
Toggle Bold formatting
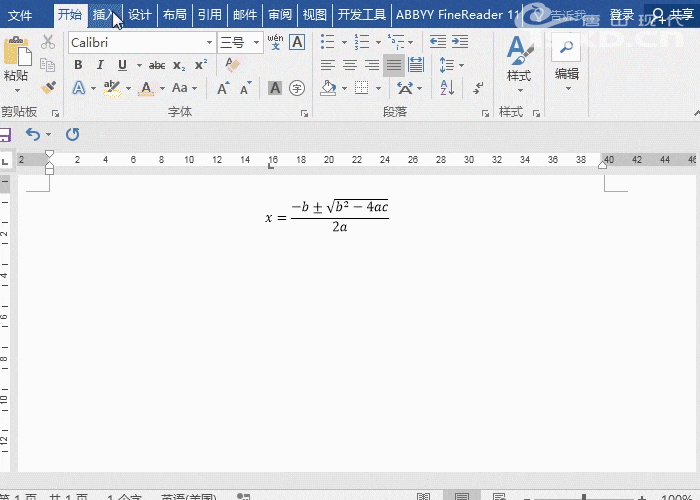(78, 65)
